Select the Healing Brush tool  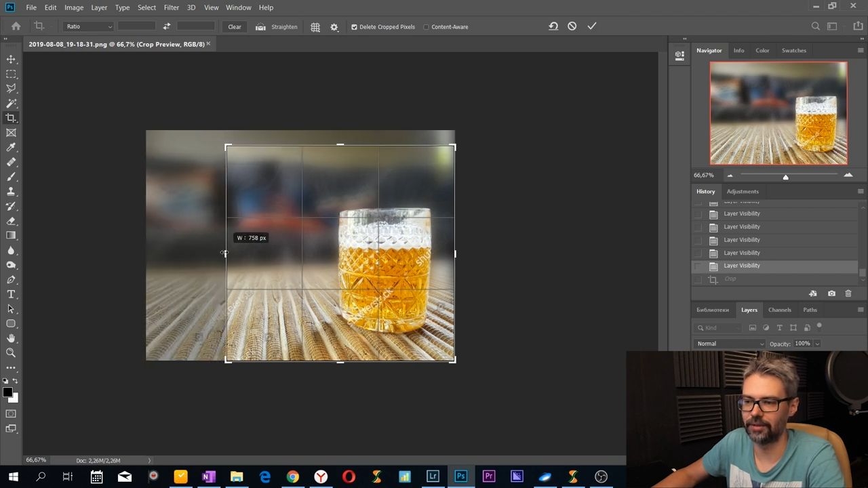click(x=11, y=162)
